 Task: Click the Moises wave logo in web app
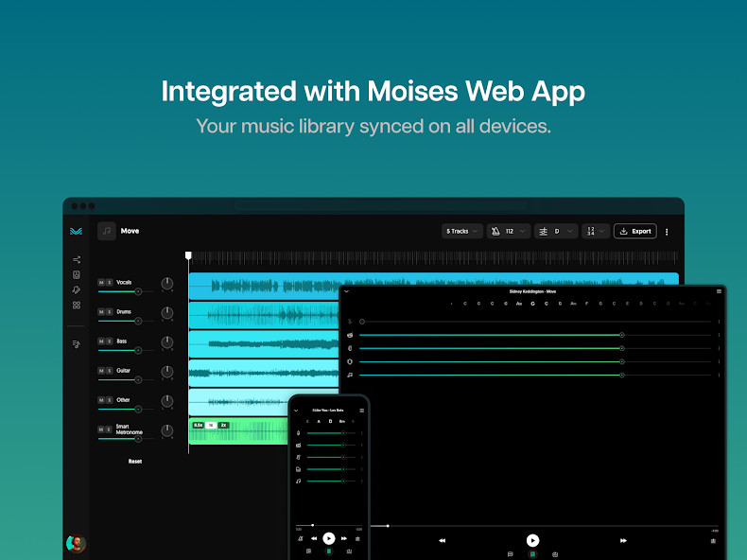tap(77, 231)
